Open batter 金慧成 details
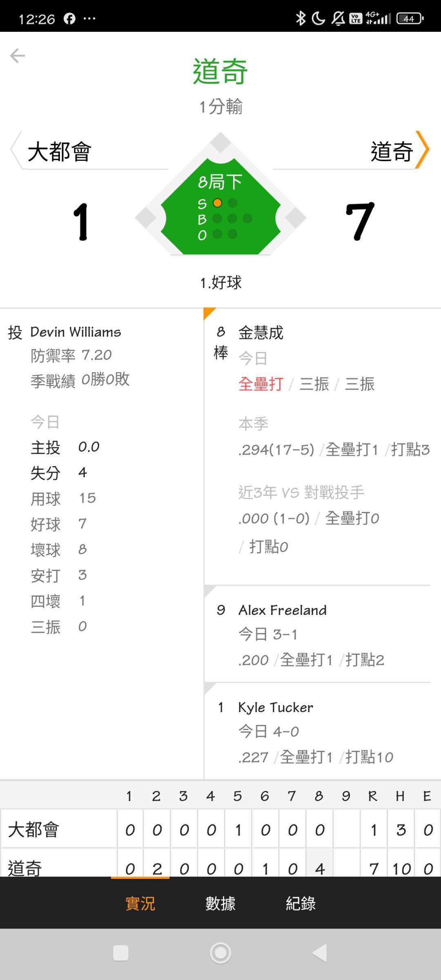The image size is (441, 980). 261,333
